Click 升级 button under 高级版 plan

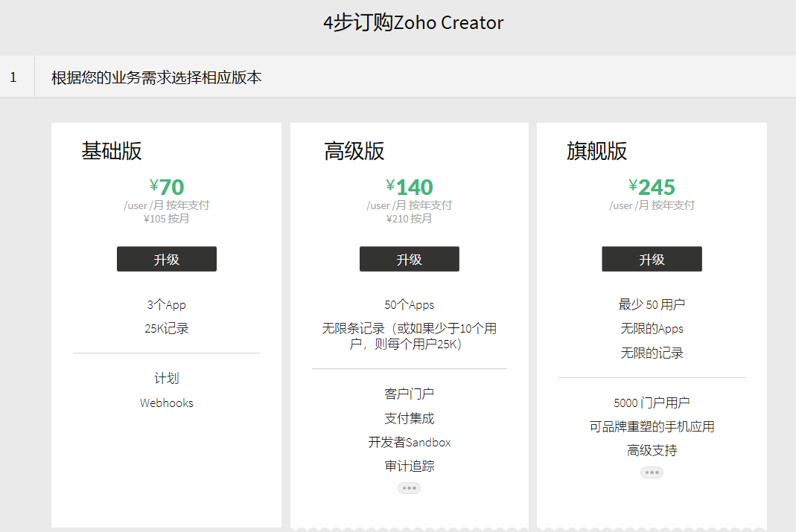coord(409,259)
